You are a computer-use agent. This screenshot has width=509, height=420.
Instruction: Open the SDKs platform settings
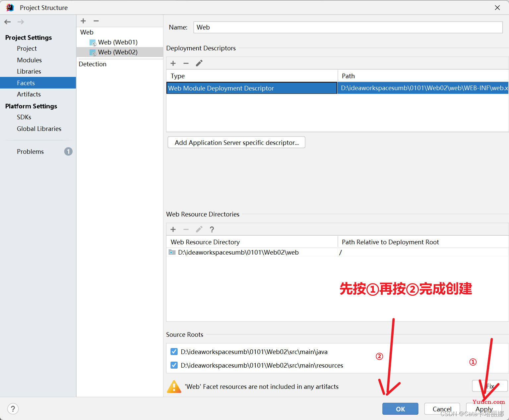coord(24,117)
